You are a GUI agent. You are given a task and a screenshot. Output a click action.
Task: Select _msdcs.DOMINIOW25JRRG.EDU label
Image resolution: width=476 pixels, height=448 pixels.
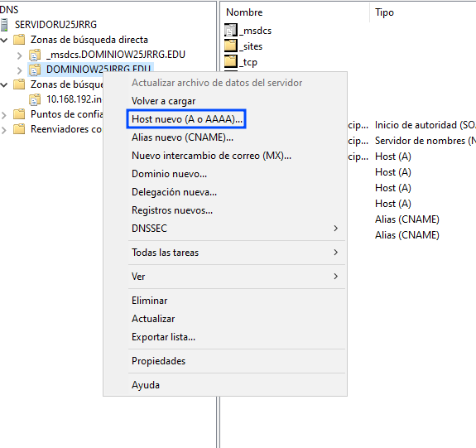tap(116, 55)
